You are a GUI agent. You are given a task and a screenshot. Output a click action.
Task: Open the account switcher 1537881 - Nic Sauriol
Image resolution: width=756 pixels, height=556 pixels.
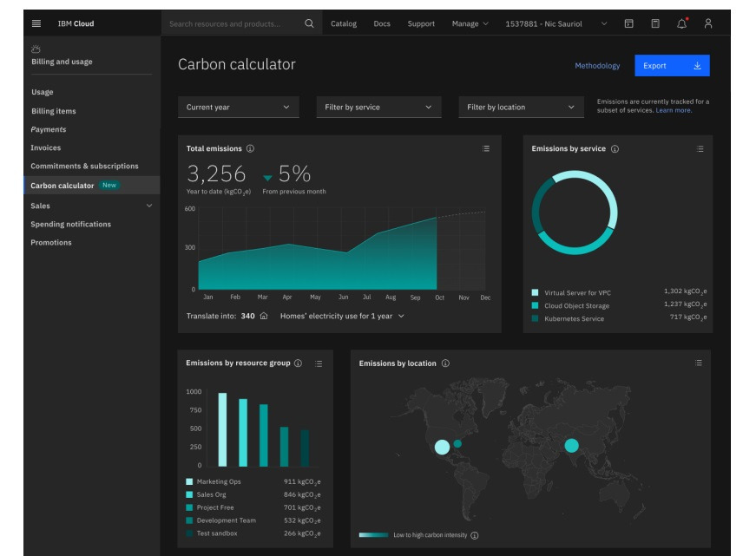(555, 23)
